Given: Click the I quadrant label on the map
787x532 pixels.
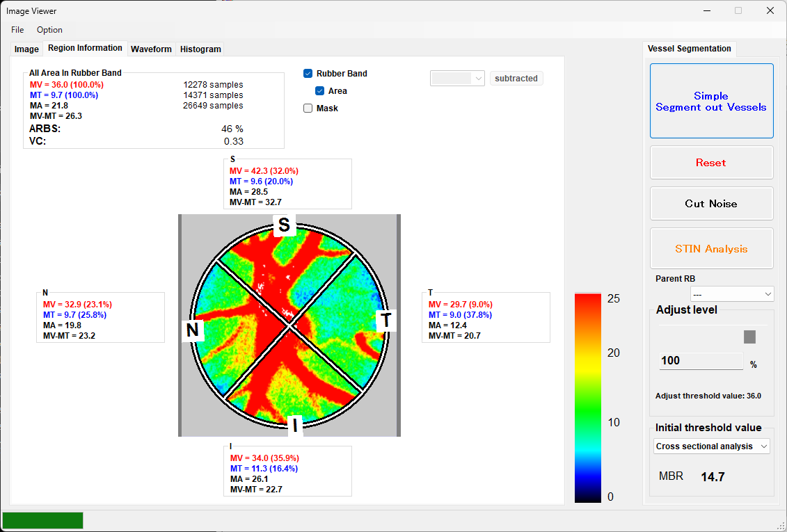Looking at the screenshot, I should pyautogui.click(x=295, y=426).
